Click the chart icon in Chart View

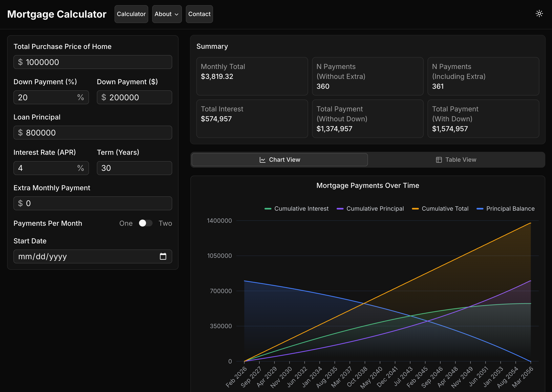[262, 160]
